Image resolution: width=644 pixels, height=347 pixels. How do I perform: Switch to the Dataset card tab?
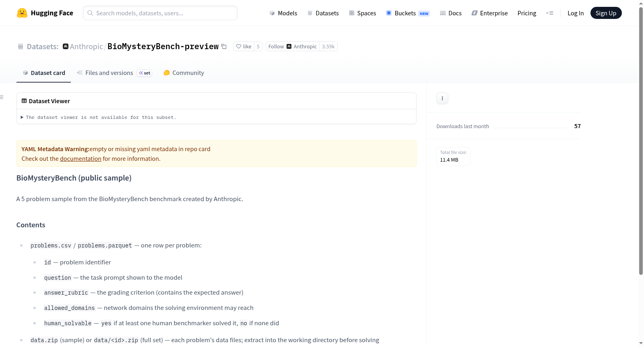coord(43,73)
